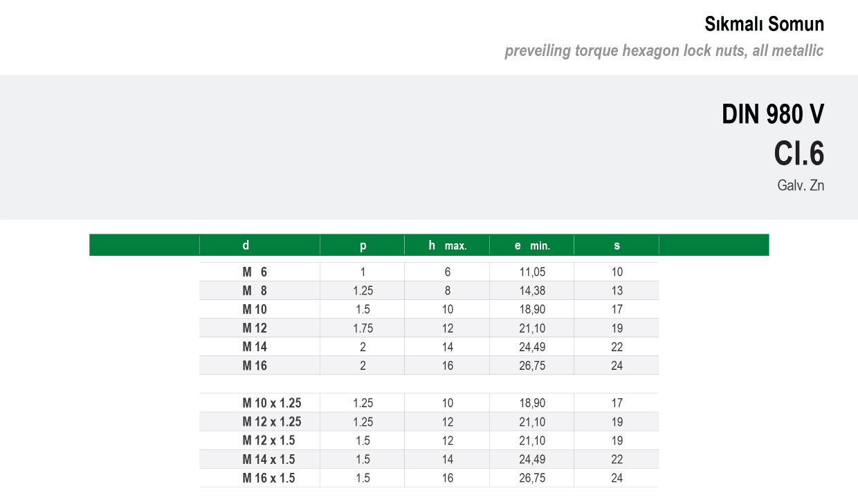Select the M 8 row label
Screen dimensions: 858x504
coord(255,291)
